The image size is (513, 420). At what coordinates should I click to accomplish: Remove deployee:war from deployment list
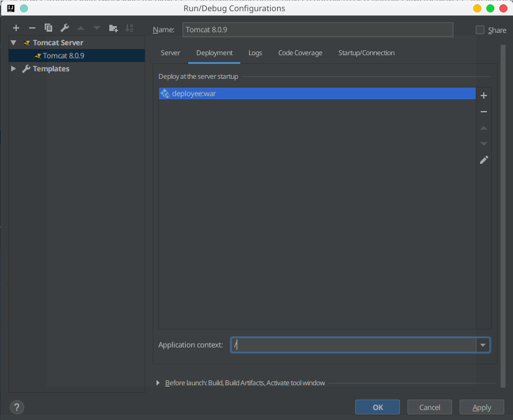point(484,112)
